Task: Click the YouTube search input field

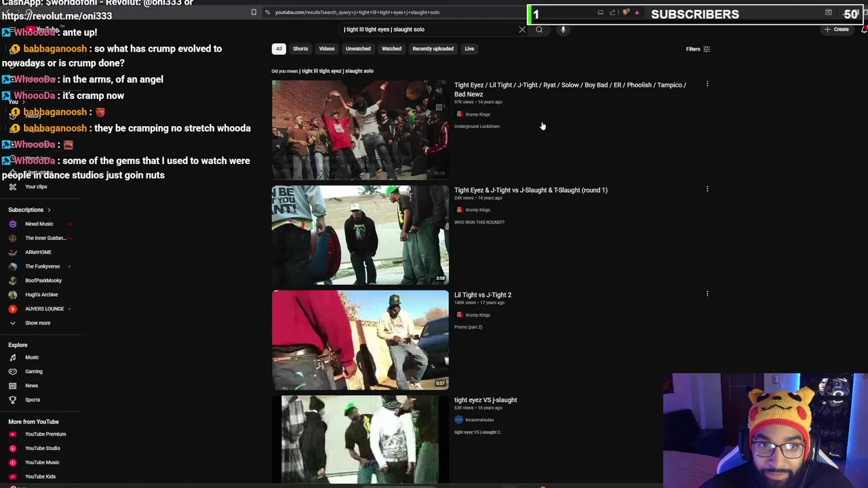Action: tap(427, 30)
